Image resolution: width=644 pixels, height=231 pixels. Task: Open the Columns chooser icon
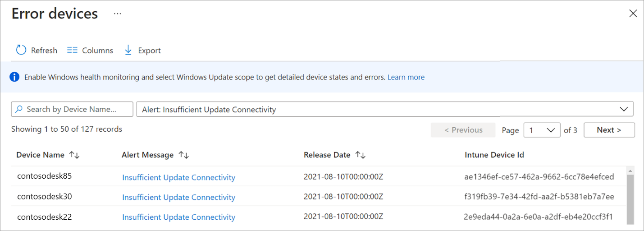point(72,50)
